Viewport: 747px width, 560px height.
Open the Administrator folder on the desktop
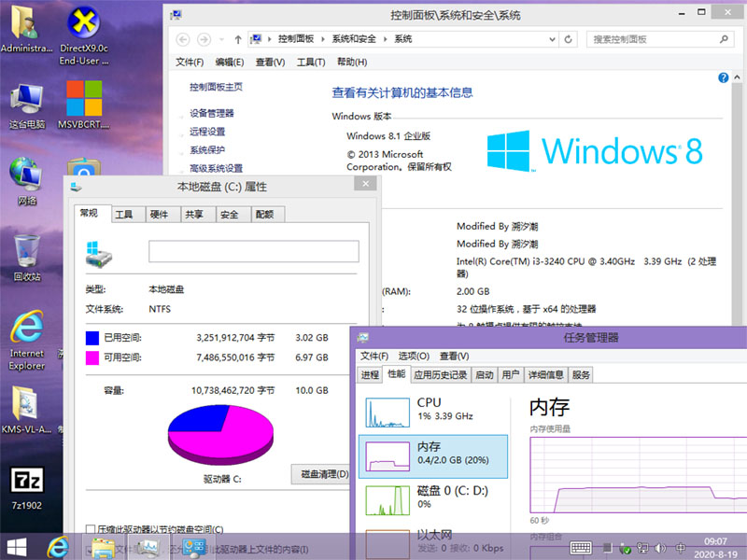26,30
